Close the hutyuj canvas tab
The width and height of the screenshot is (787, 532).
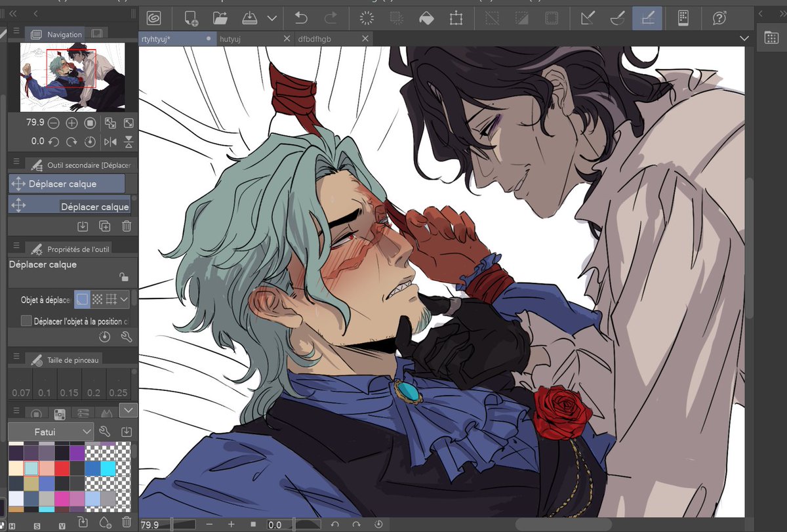pos(286,39)
